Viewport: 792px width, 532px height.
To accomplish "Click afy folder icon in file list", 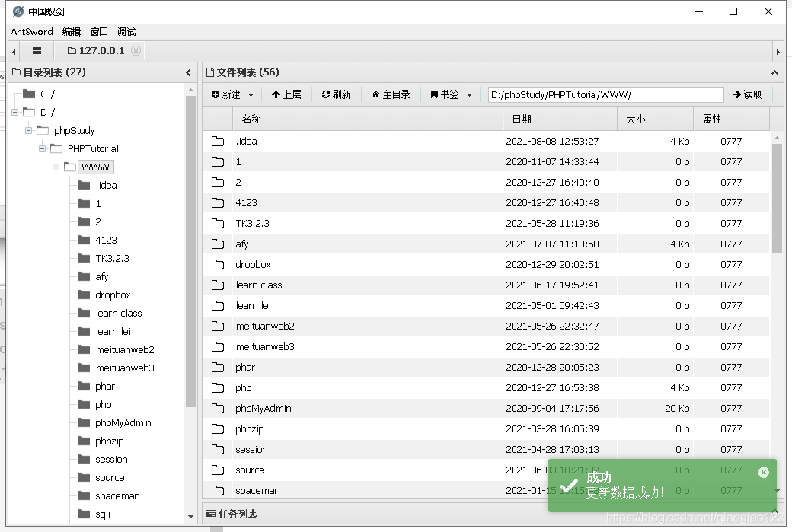I will (218, 244).
